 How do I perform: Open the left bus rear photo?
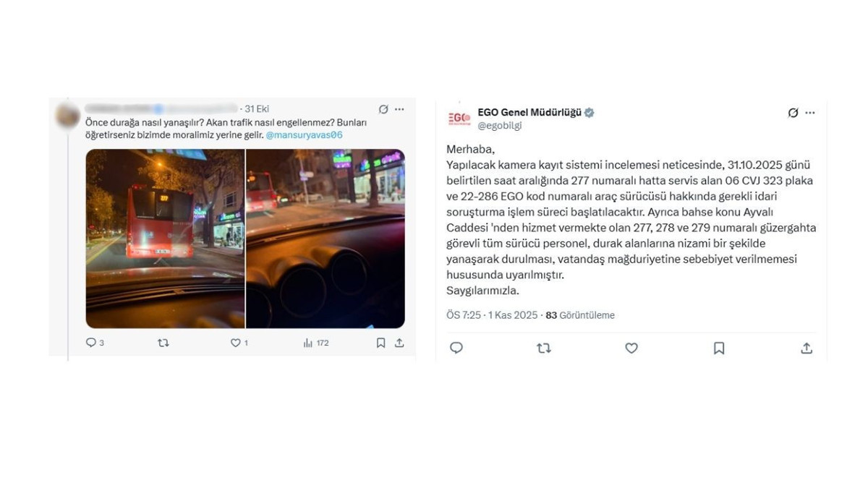click(x=165, y=239)
